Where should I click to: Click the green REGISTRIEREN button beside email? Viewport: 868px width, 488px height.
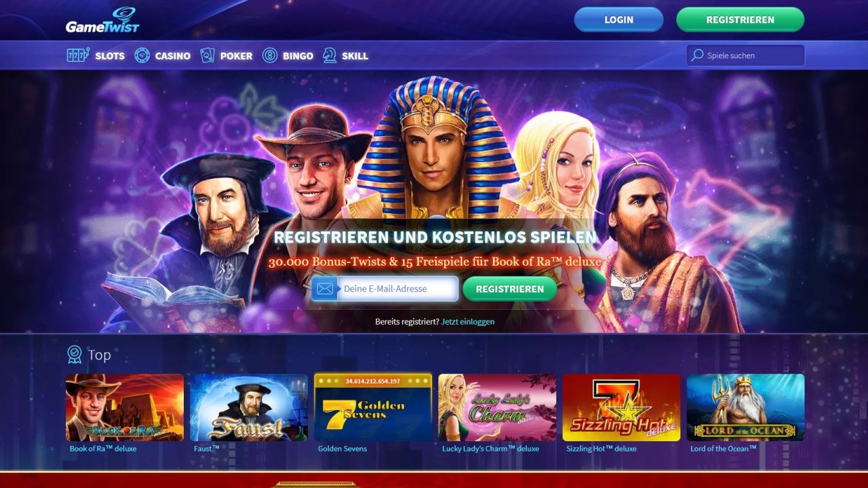coord(510,289)
